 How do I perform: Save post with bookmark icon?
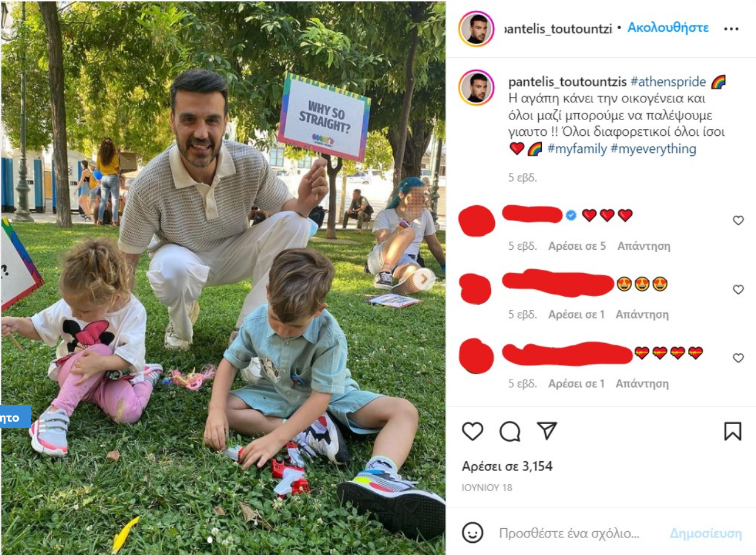click(732, 431)
